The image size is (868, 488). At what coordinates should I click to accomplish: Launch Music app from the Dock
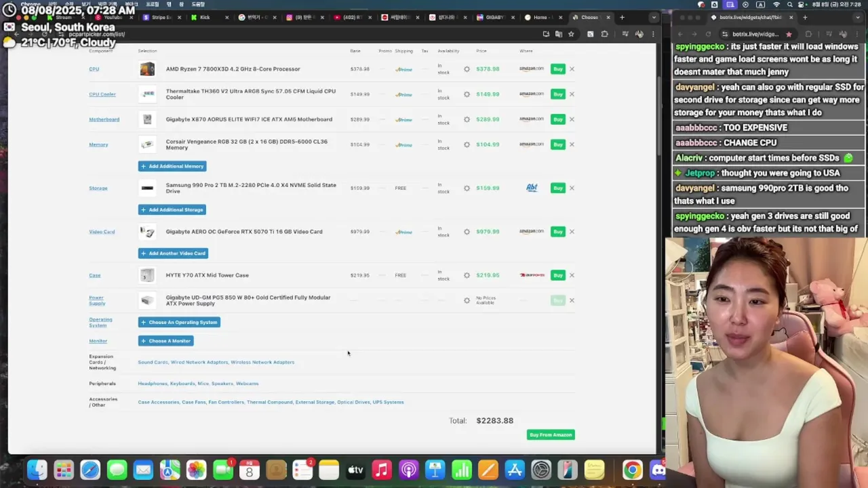click(382, 470)
